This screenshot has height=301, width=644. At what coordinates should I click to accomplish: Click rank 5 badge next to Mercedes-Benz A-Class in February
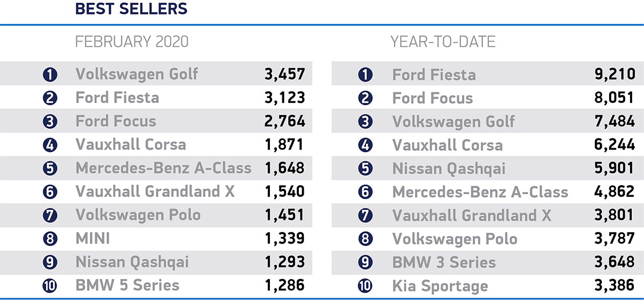pyautogui.click(x=50, y=168)
